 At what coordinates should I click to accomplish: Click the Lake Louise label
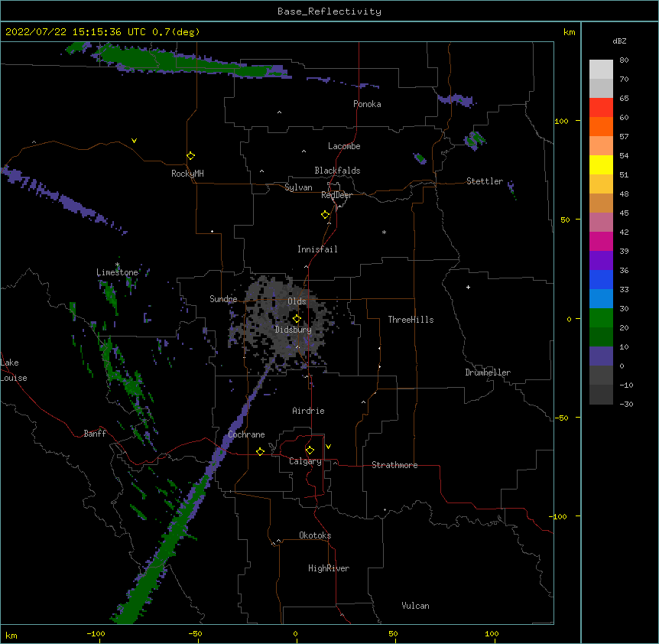pyautogui.click(x=14, y=370)
